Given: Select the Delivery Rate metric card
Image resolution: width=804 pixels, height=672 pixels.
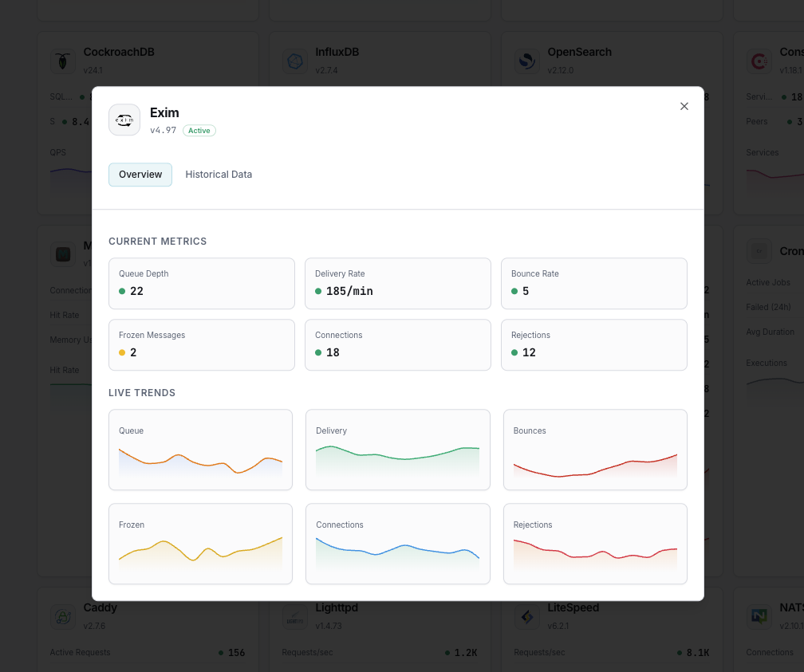Looking at the screenshot, I should click(398, 283).
